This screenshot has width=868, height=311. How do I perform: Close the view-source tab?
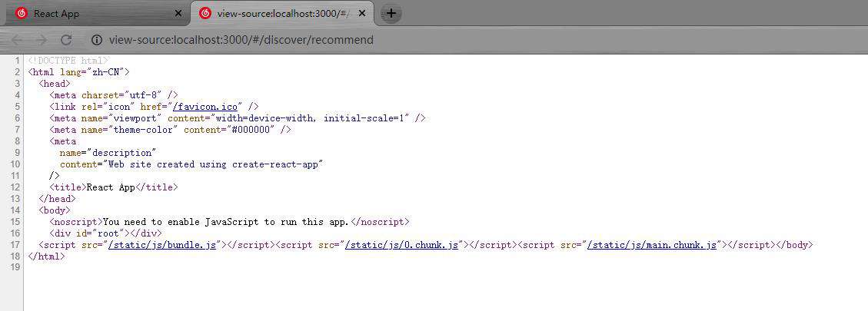[x=362, y=13]
